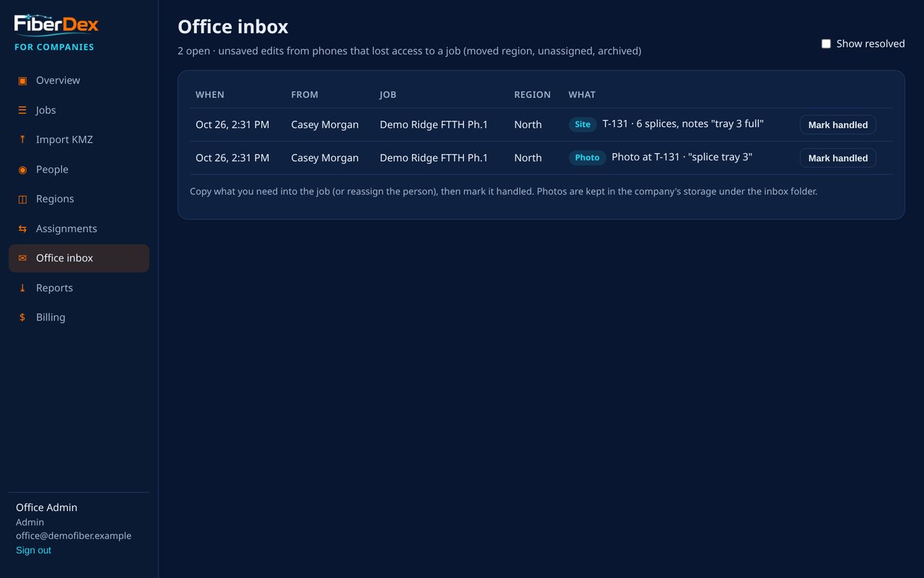Click Casey Morgan in the Photo row
The height and width of the screenshot is (578, 924).
(325, 158)
